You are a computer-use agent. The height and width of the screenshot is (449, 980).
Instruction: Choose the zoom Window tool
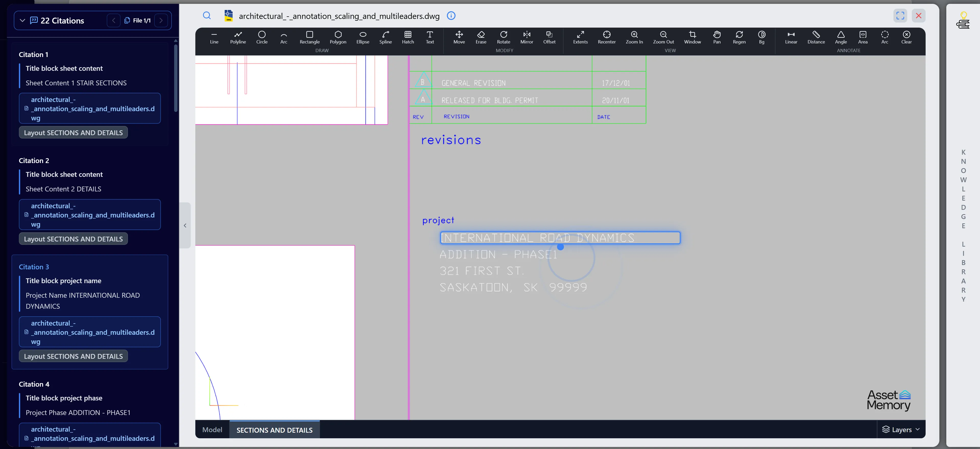[692, 37]
